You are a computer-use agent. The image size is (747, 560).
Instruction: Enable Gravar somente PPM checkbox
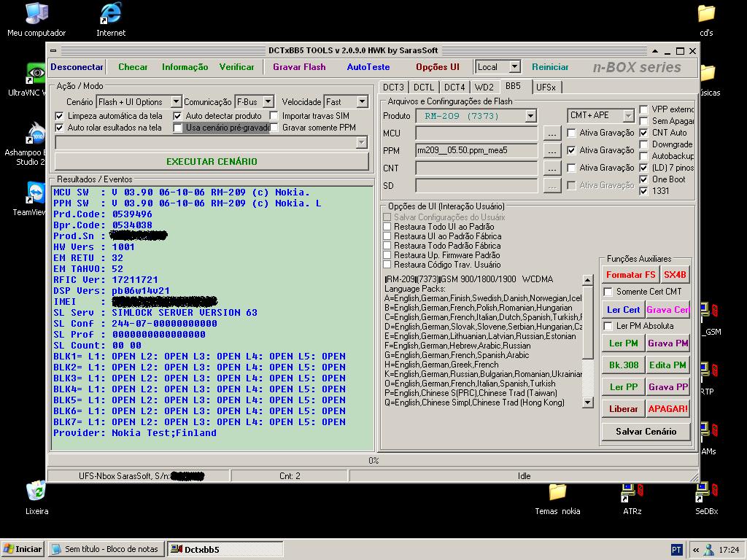pos(274,128)
